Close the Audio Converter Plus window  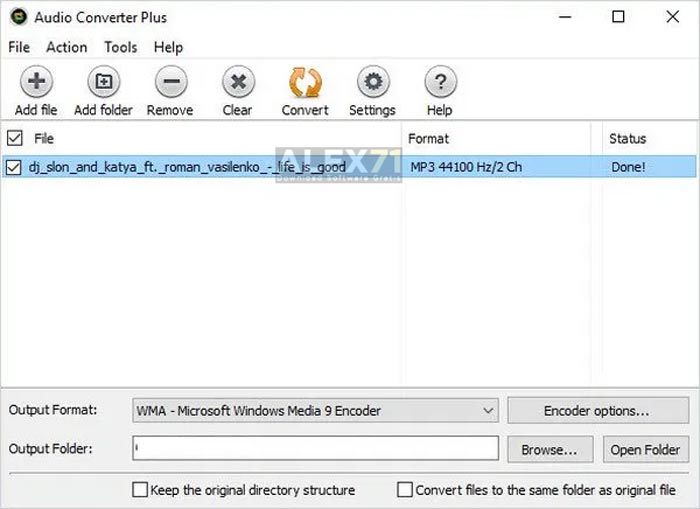click(672, 17)
